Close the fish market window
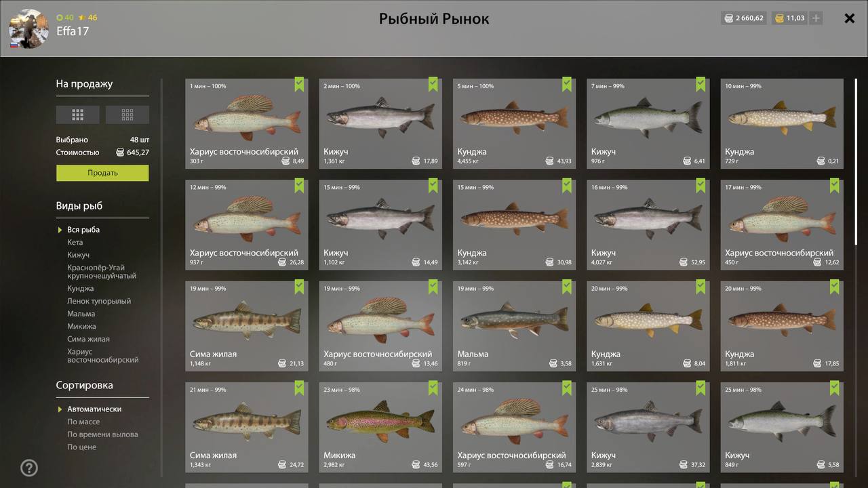The image size is (868, 488). click(x=850, y=18)
